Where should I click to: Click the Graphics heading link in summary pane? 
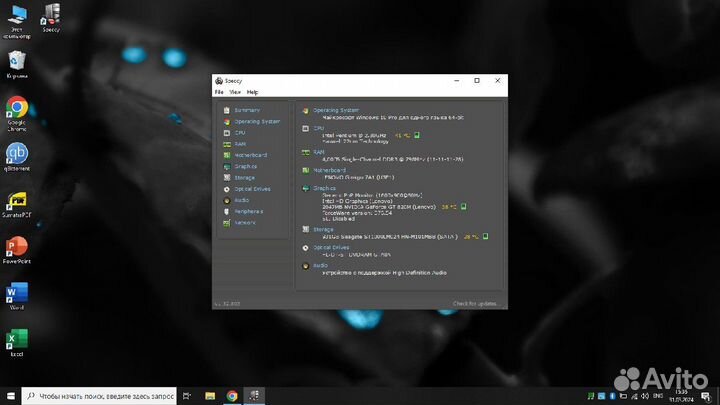coord(324,188)
